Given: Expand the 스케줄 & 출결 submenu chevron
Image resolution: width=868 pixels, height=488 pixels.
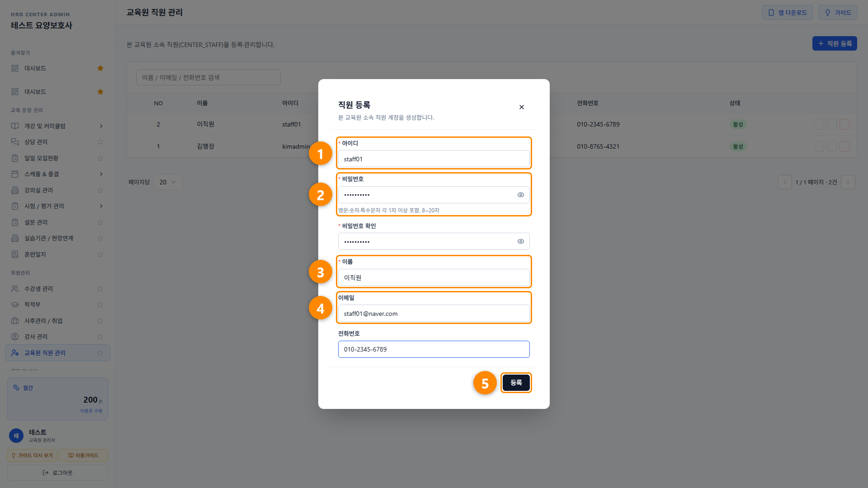Looking at the screenshot, I should (x=101, y=174).
